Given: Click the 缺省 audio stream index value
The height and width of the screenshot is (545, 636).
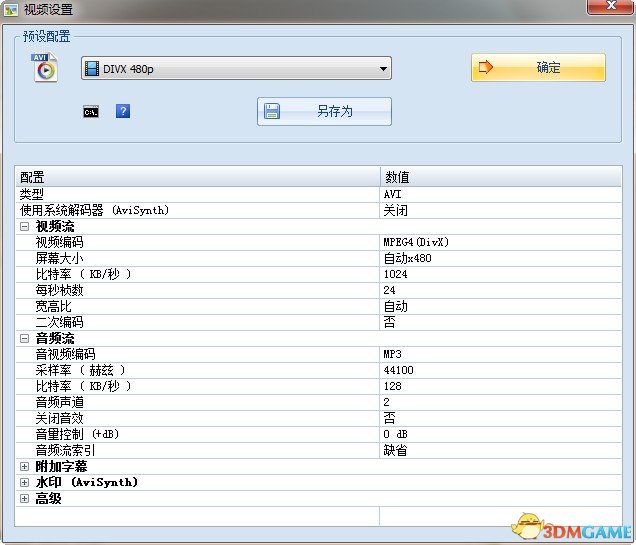Looking at the screenshot, I should (395, 450).
